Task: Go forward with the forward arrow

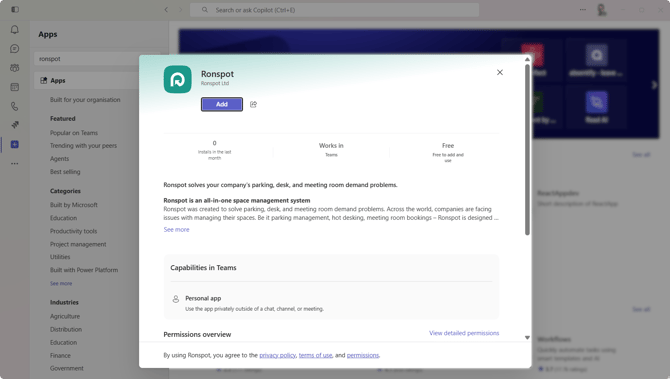Action: pyautogui.click(x=180, y=9)
